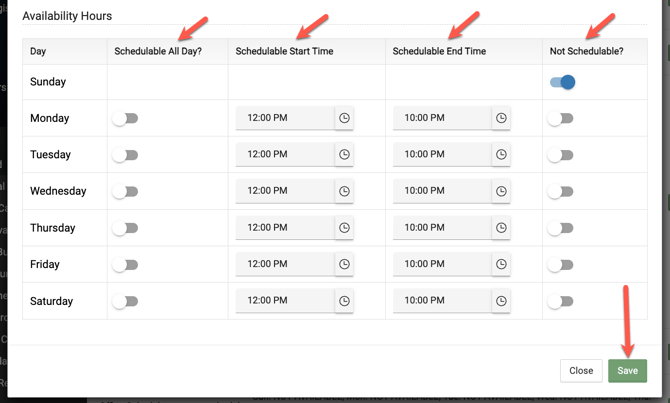The height and width of the screenshot is (403, 670).
Task: Toggle Tuesday Schedulable All Day switch
Action: click(x=125, y=155)
